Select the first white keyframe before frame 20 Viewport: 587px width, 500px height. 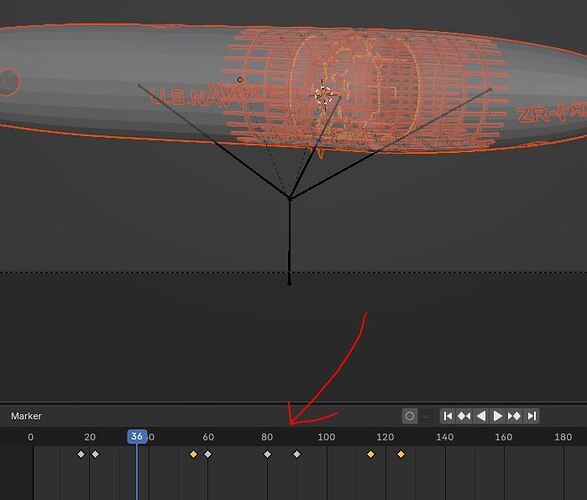(81, 454)
